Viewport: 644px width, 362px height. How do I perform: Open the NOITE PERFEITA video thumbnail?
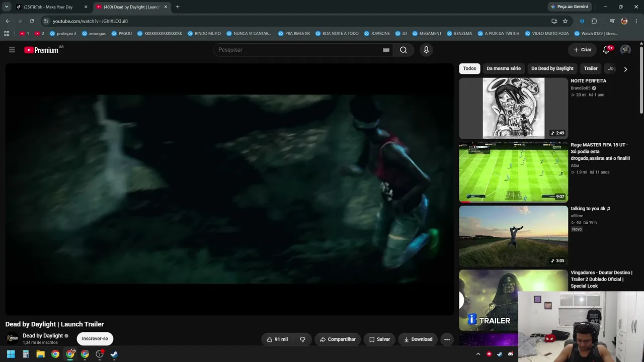[513, 108]
